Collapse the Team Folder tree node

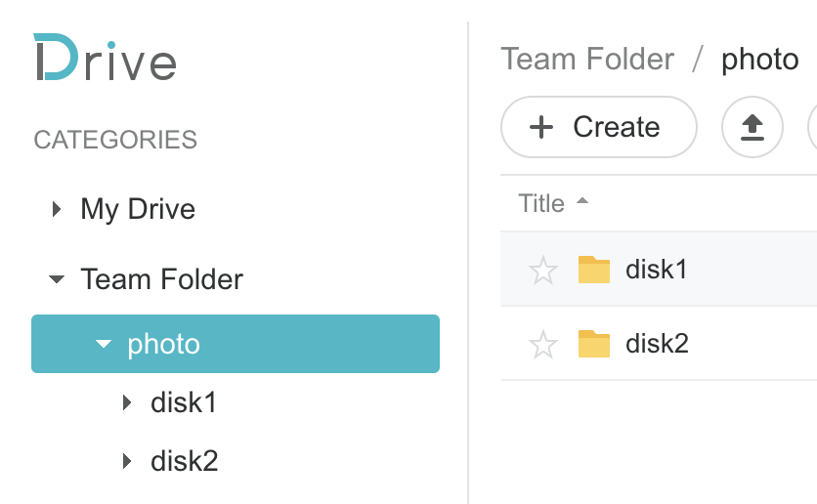(x=57, y=279)
